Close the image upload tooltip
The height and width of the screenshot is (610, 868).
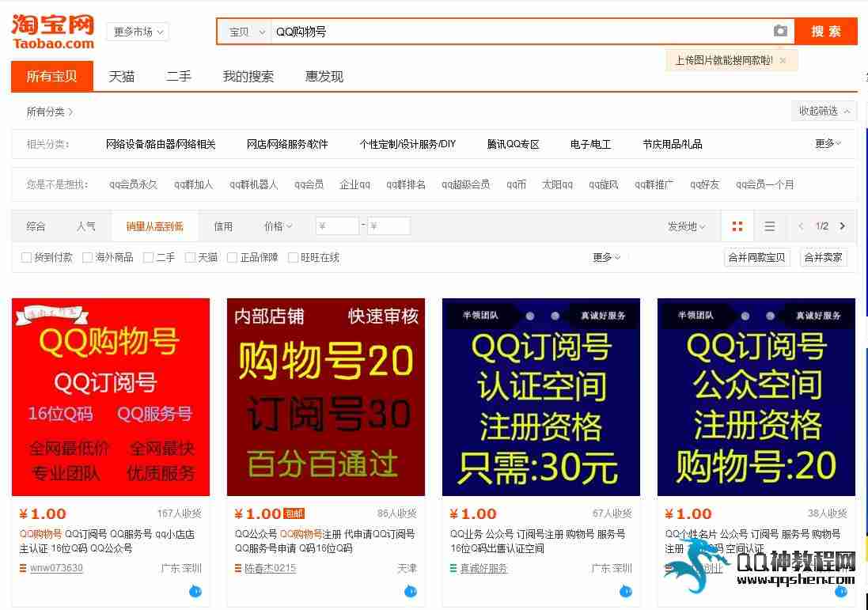pos(783,60)
